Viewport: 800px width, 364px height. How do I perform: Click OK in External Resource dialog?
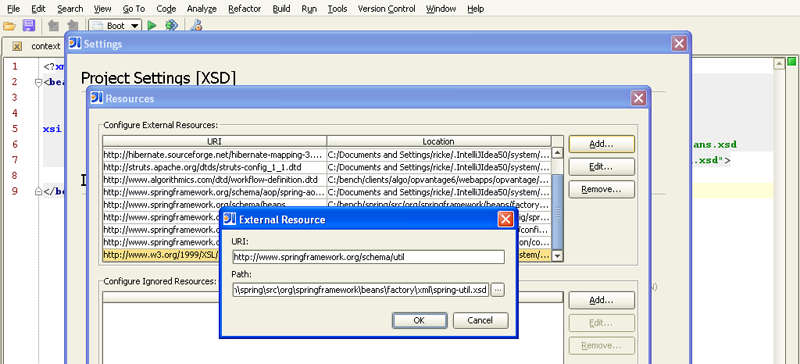pyautogui.click(x=419, y=321)
